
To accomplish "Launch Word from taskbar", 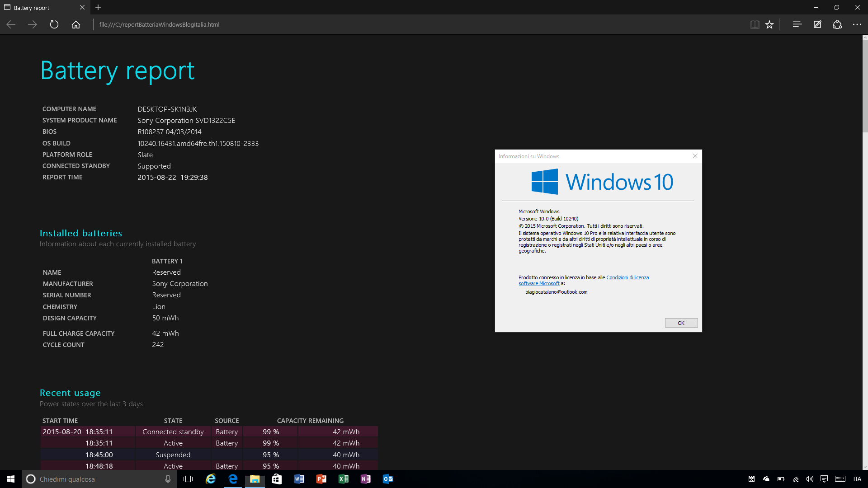I will 299,479.
